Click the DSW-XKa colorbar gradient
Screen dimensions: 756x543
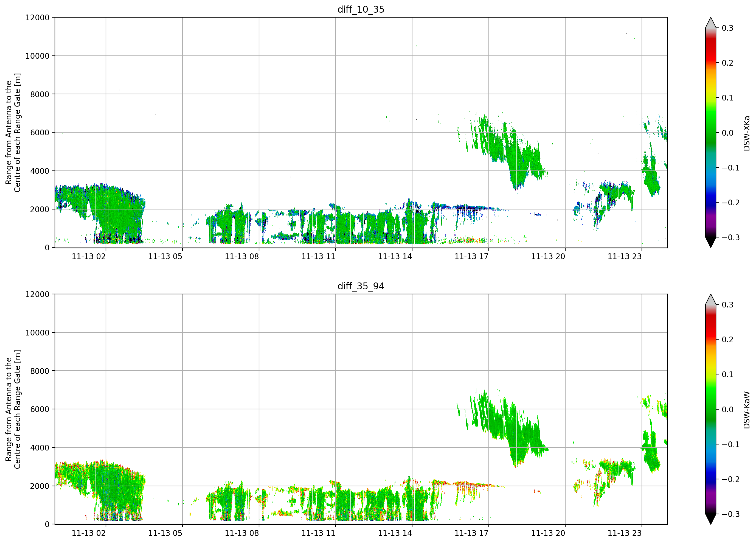tap(711, 132)
